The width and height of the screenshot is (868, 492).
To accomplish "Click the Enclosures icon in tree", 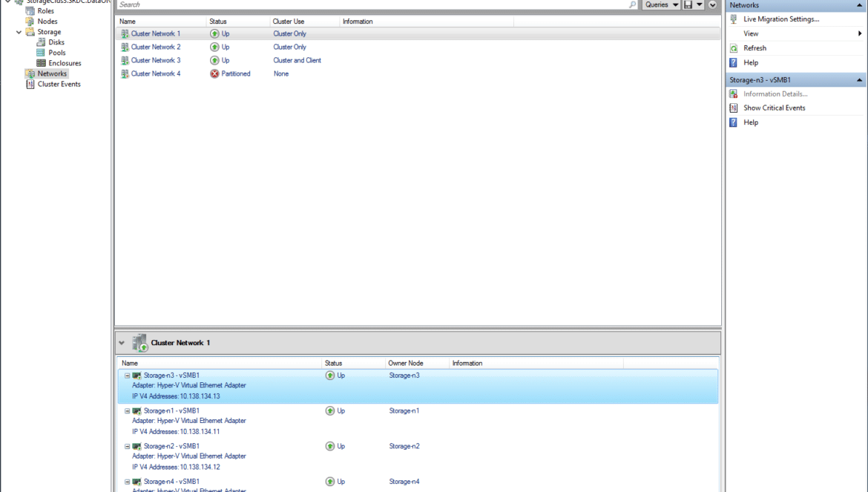I will coord(41,63).
